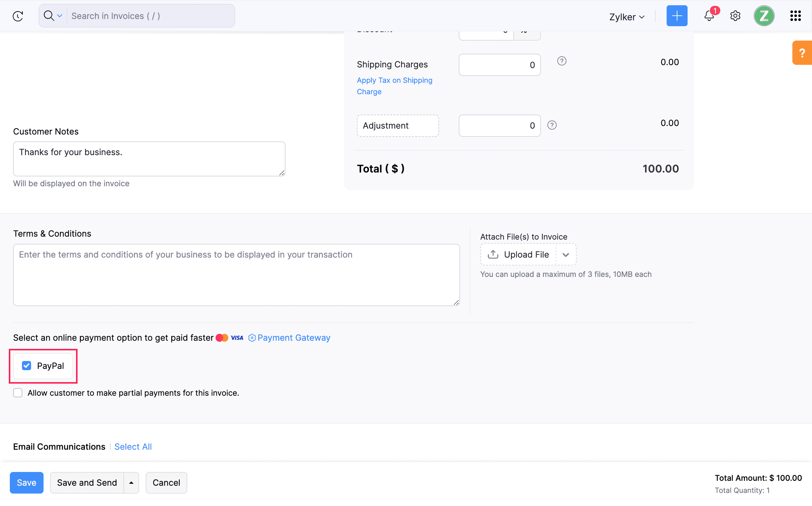Click the Zylker account dropdown
812x506 pixels.
point(625,16)
